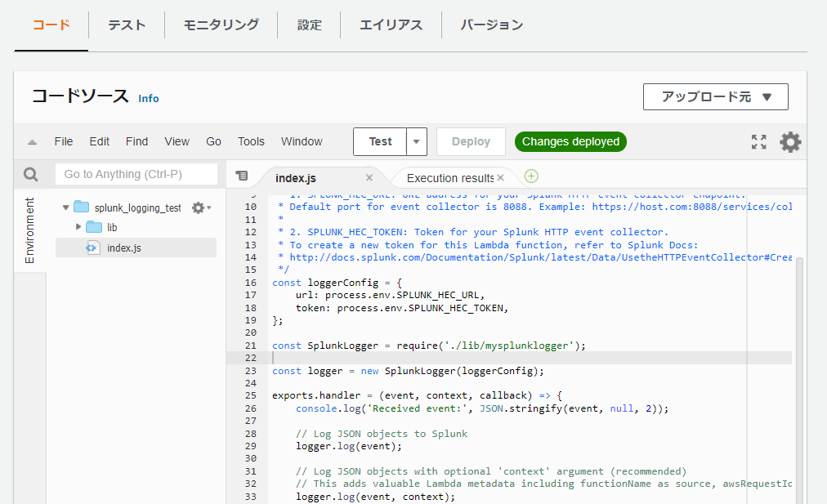
Task: Click the Changes deployed status badge
Action: [x=570, y=142]
